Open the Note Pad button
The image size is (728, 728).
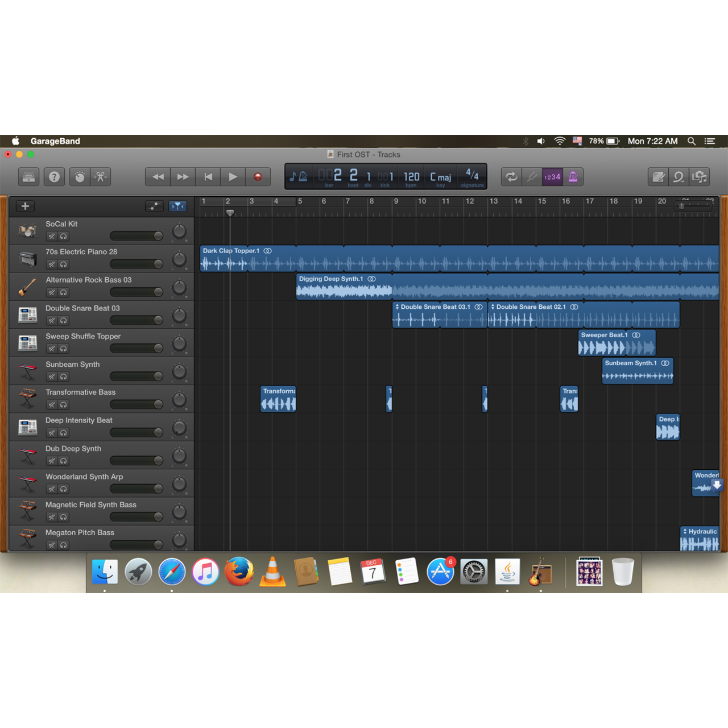click(x=658, y=177)
